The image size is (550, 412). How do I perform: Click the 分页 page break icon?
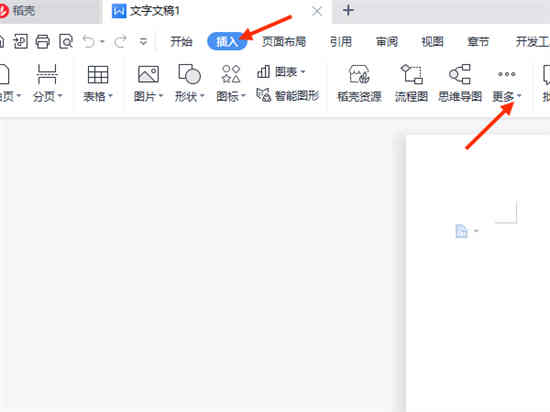(47, 74)
